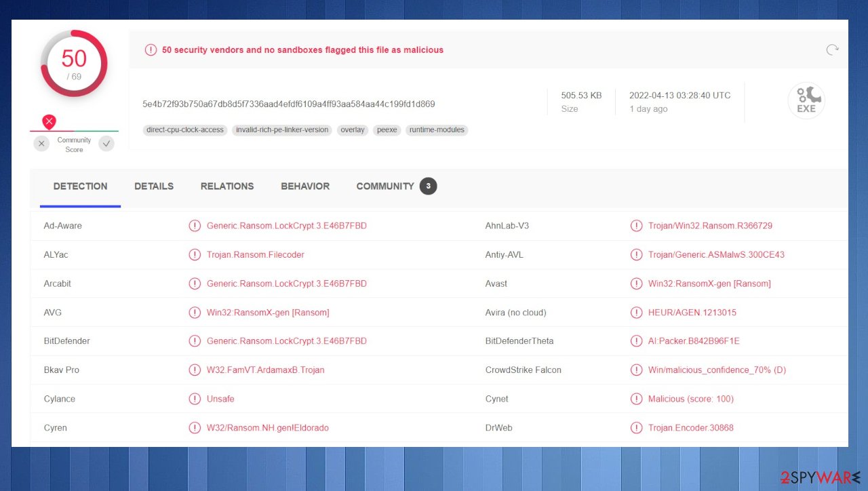Click the warning icon in BitDefender row
Viewport: 868px width, 491px height.
coord(195,341)
